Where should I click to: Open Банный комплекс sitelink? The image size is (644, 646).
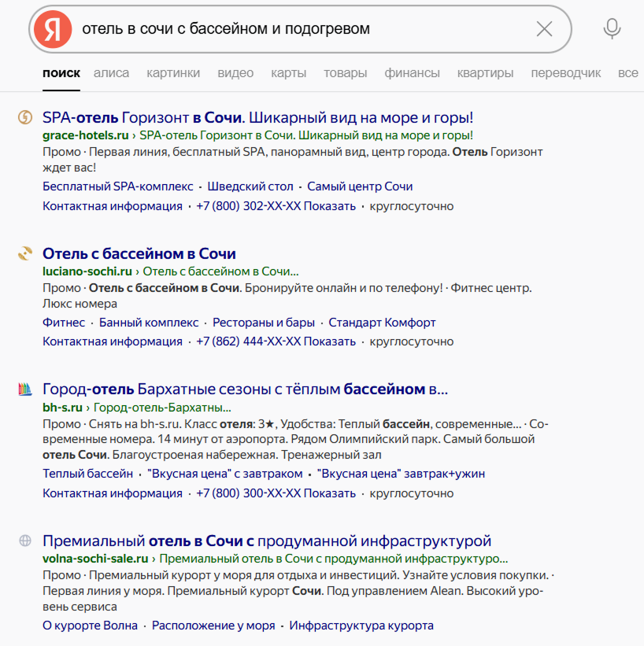pyautogui.click(x=149, y=322)
